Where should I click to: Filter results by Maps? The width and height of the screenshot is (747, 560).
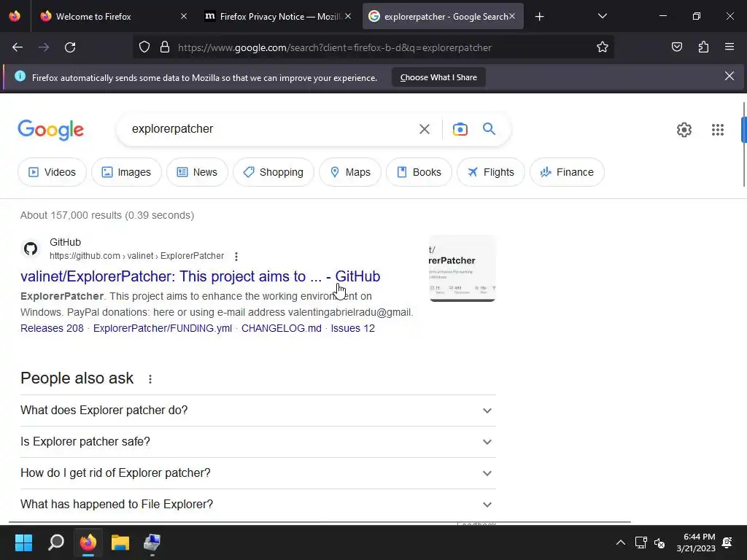[x=350, y=172]
